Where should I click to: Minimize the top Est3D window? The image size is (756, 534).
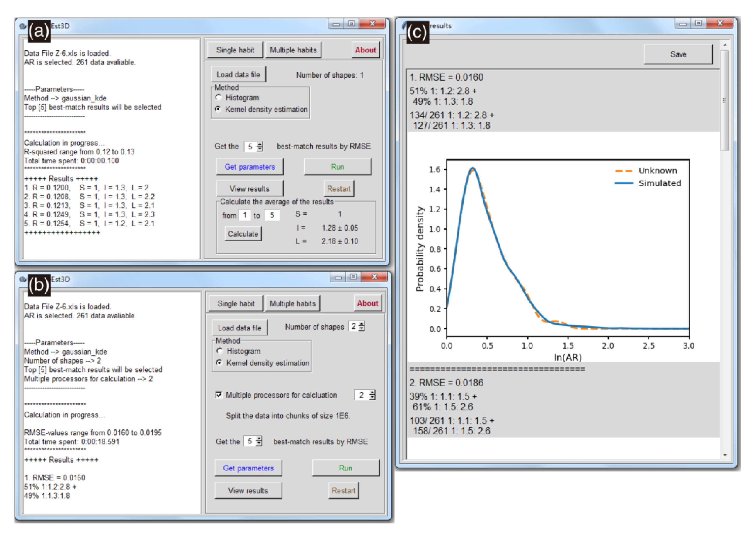(x=336, y=24)
